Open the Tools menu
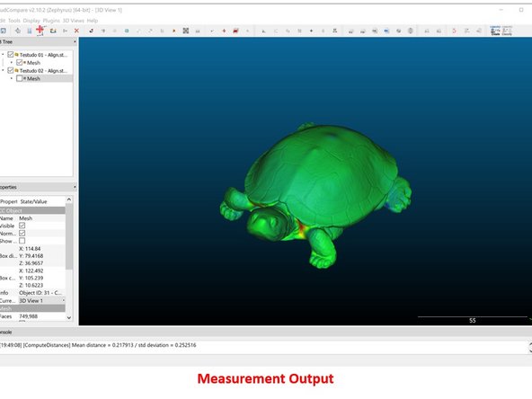This screenshot has width=532, height=399. [x=14, y=21]
